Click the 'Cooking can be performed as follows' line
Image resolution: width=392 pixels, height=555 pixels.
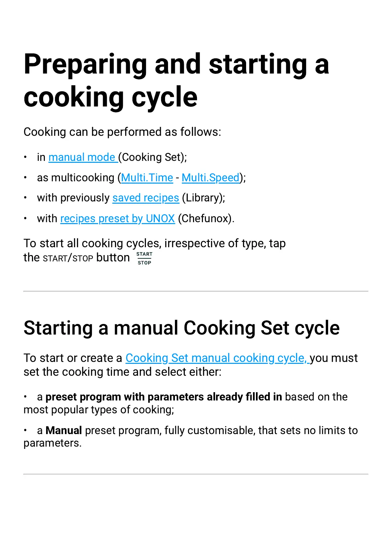pos(122,132)
